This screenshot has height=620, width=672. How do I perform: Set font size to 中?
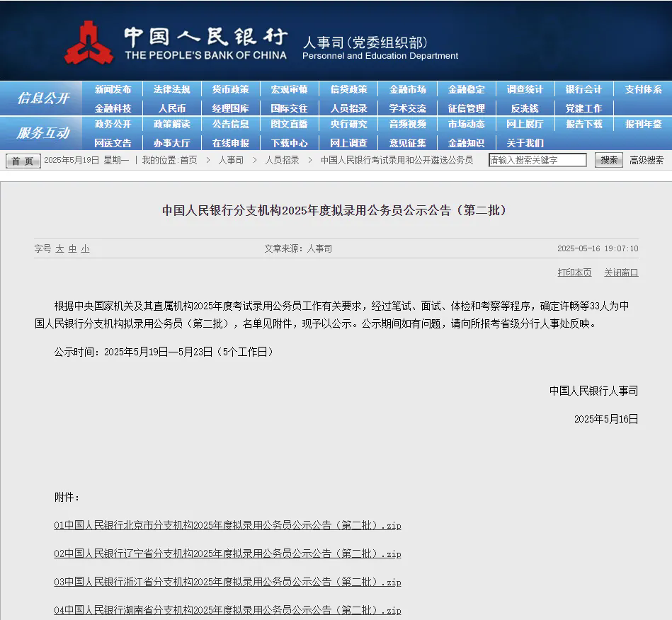click(72, 249)
